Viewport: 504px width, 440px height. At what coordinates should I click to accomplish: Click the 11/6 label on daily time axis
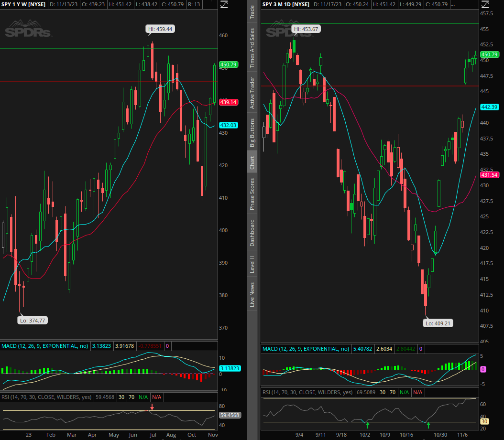tap(462, 435)
